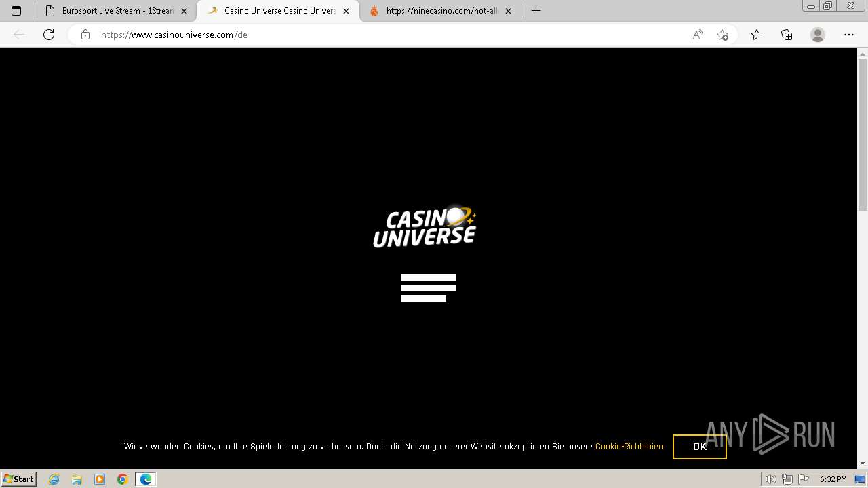Open Windows Media Player from taskbar
The height and width of the screenshot is (488, 868).
point(100,479)
